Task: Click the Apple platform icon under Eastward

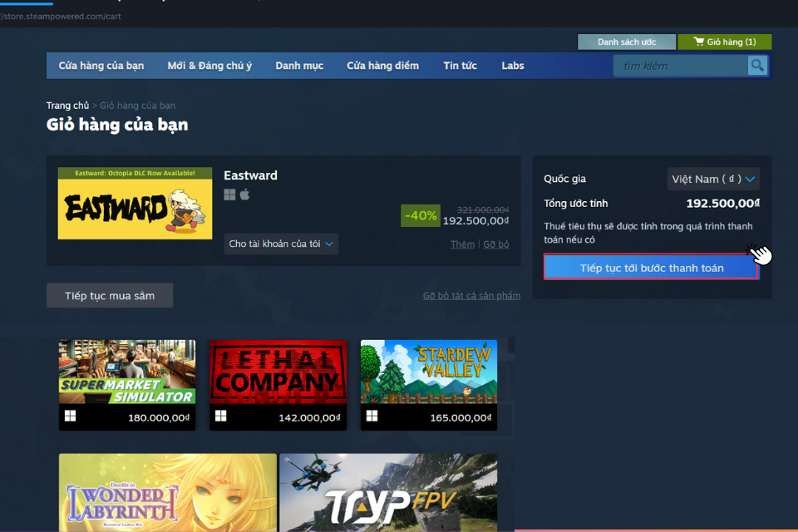Action: click(x=244, y=195)
